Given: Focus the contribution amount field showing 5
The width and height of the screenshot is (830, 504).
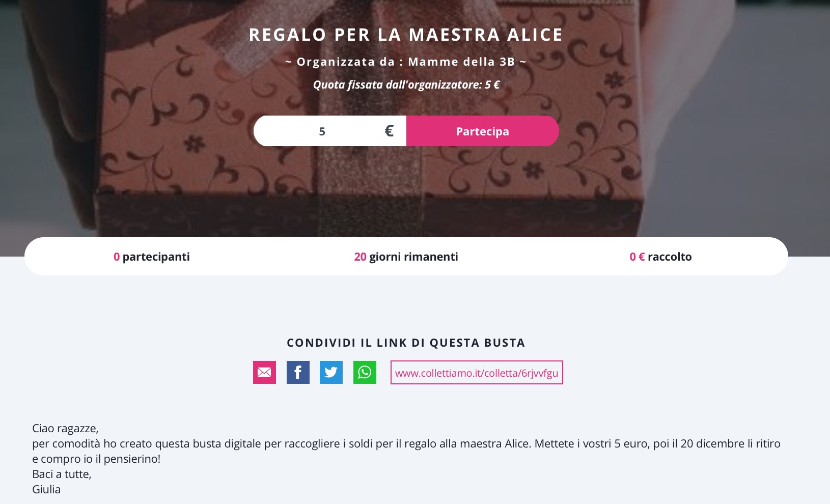Looking at the screenshot, I should (x=322, y=131).
